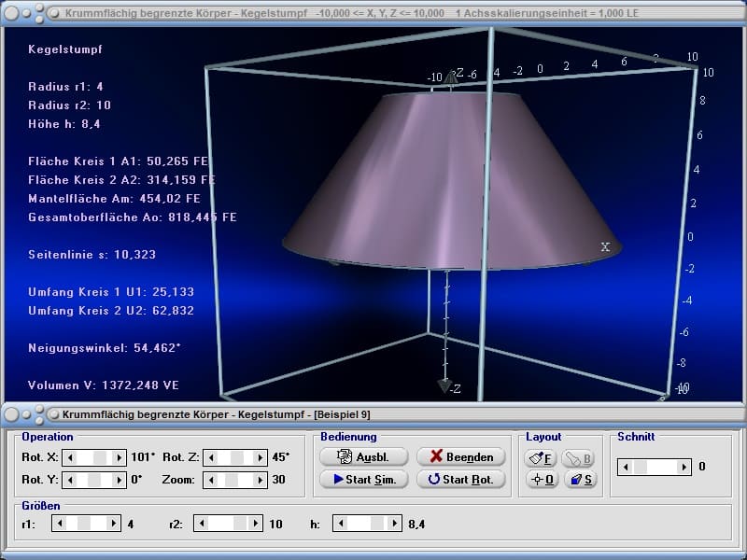Decrease Rot. Z with left arrow
Screen dimensions: 747x560
tap(211, 457)
